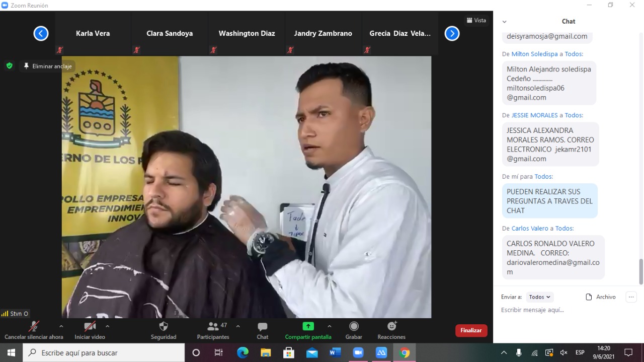Open the Seguridad shield icon
The image size is (644, 362).
[x=164, y=326]
